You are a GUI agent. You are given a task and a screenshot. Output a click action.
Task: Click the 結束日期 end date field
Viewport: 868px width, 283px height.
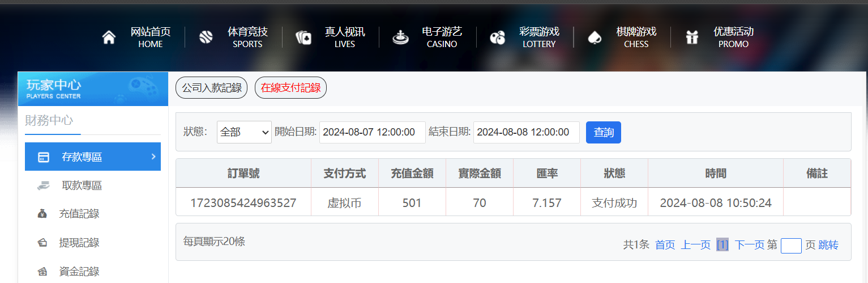(x=526, y=132)
